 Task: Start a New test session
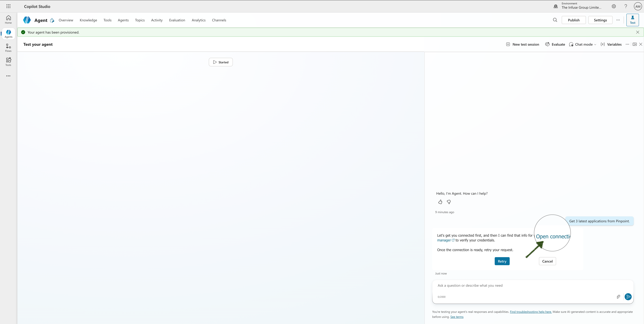[x=522, y=44]
